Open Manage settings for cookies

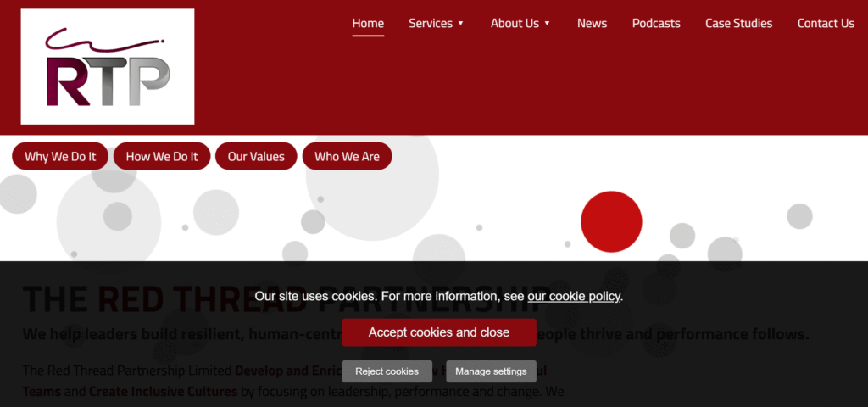click(491, 371)
